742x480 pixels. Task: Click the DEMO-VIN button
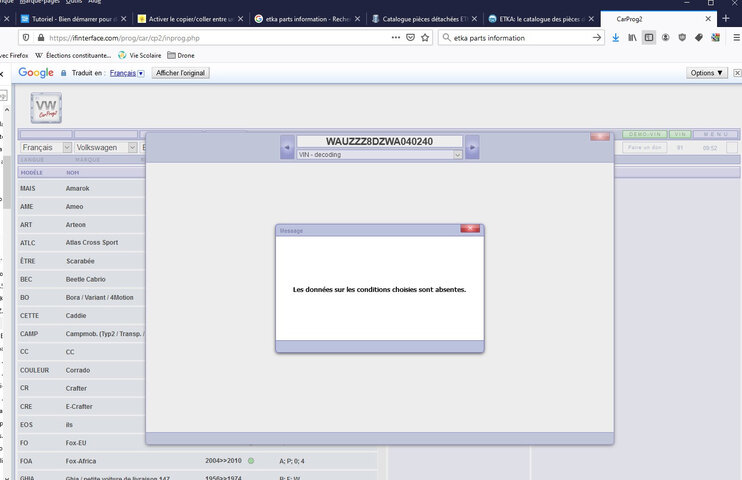645,134
